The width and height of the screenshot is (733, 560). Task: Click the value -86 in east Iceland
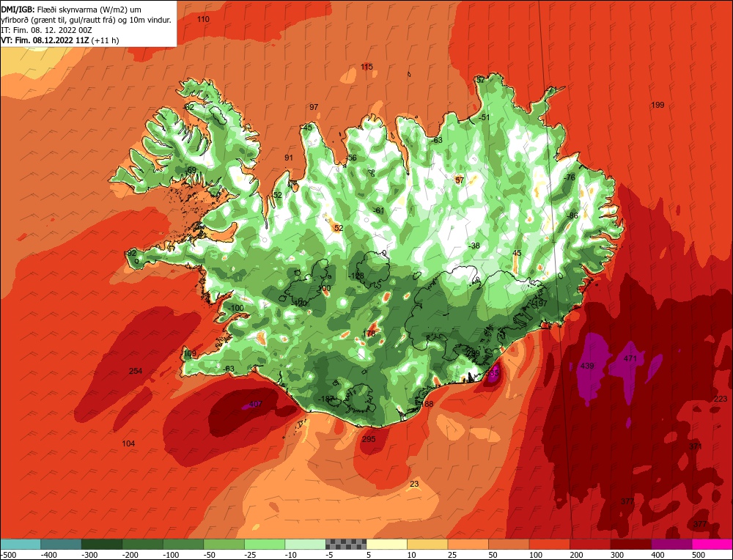pyautogui.click(x=572, y=215)
